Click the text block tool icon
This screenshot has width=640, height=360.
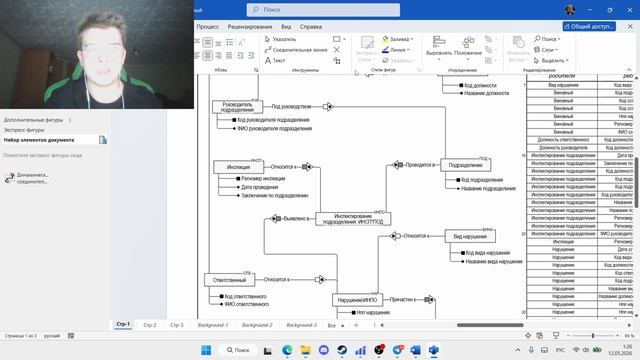click(x=337, y=60)
